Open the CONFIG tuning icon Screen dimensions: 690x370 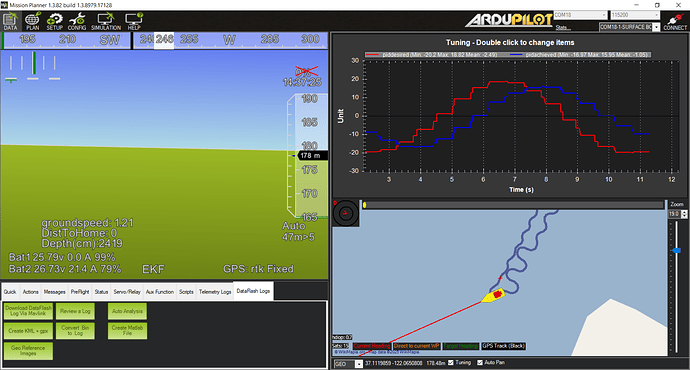click(77, 21)
